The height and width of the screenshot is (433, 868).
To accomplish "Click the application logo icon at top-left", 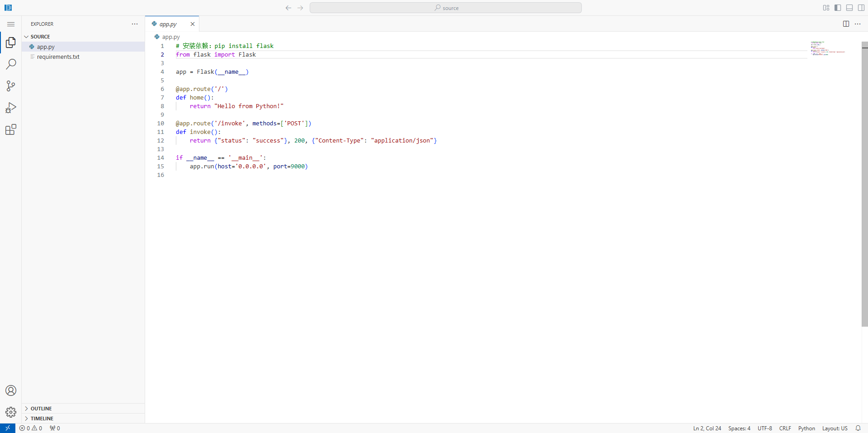I will click(x=8, y=8).
